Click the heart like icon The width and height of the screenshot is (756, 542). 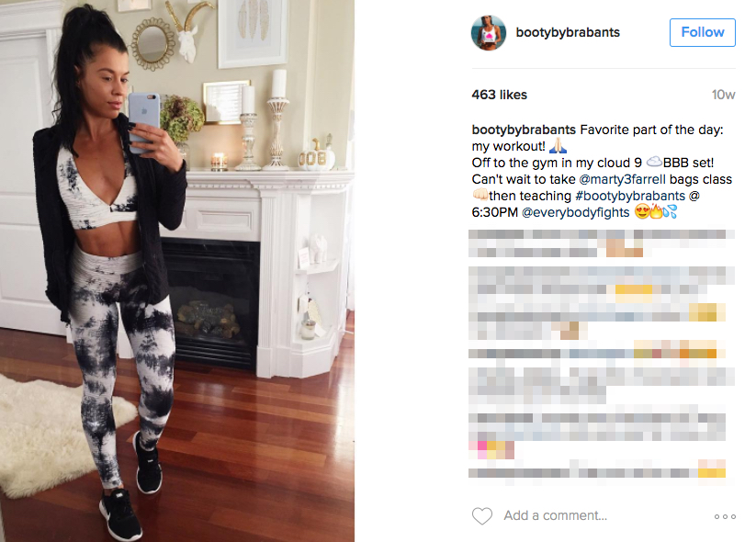pos(482,516)
